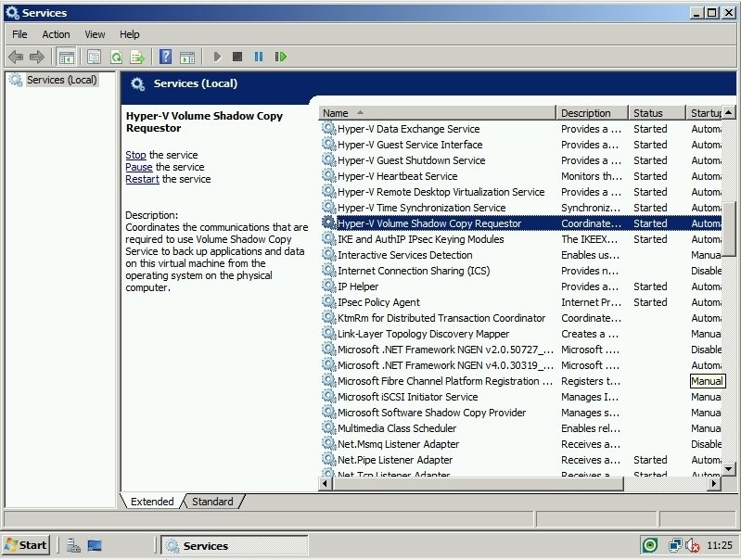
Task: Click the Start Service play icon
Action: pos(217,57)
